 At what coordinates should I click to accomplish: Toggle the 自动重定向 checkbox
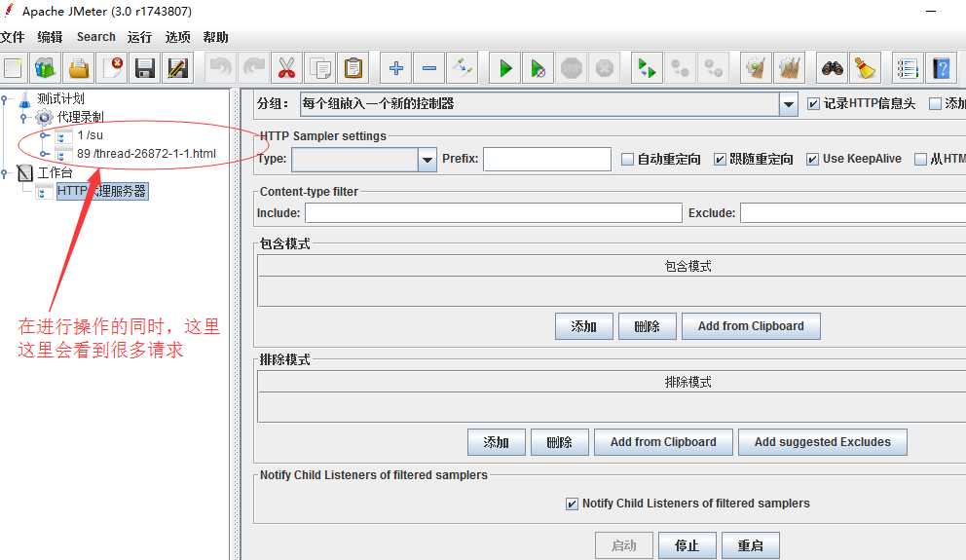pyautogui.click(x=627, y=160)
